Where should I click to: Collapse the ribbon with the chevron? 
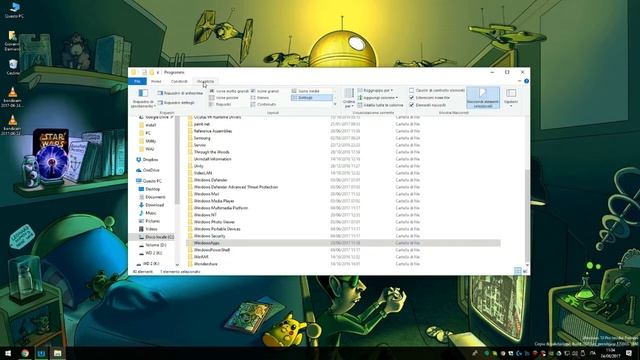(520, 81)
